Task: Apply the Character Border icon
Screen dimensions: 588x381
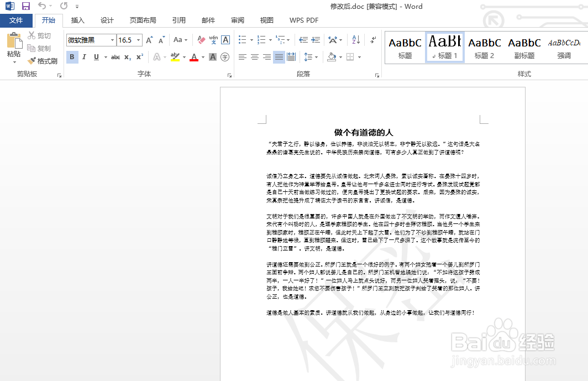Action: [224, 40]
